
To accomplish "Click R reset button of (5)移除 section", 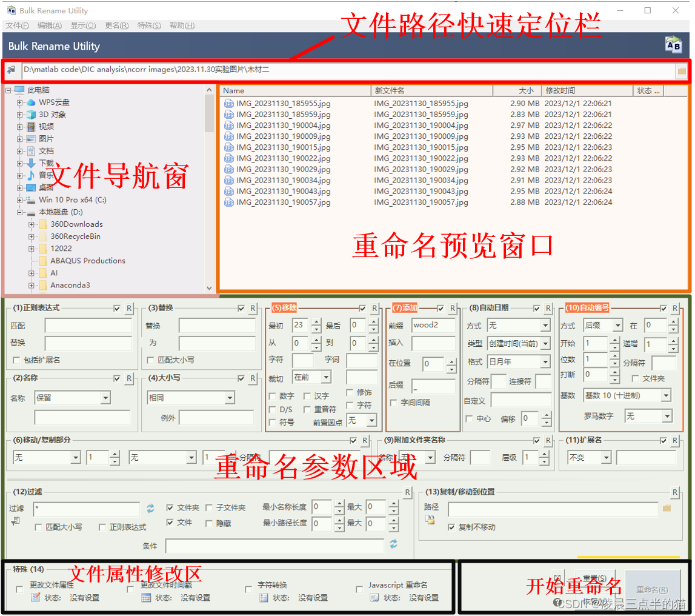I will [x=374, y=308].
